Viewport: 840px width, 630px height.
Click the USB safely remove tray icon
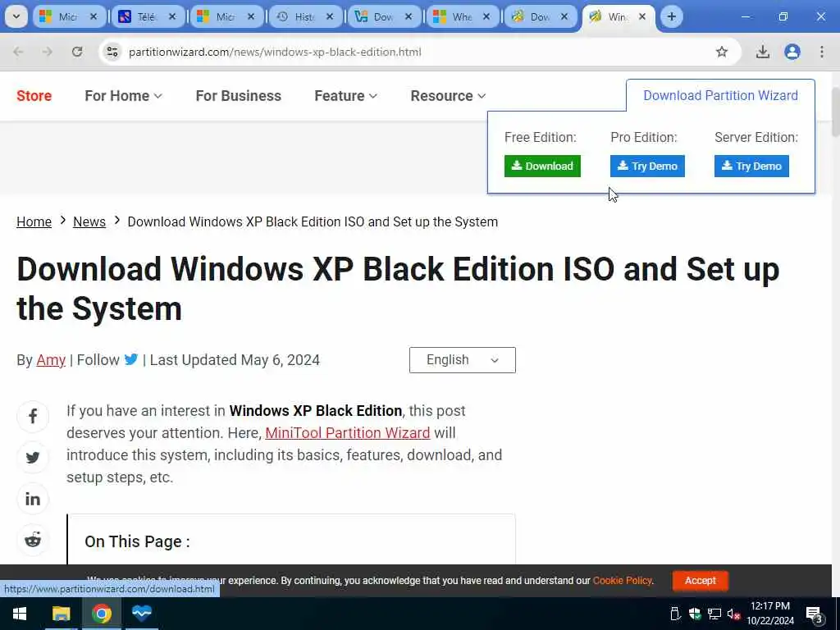[675, 614]
